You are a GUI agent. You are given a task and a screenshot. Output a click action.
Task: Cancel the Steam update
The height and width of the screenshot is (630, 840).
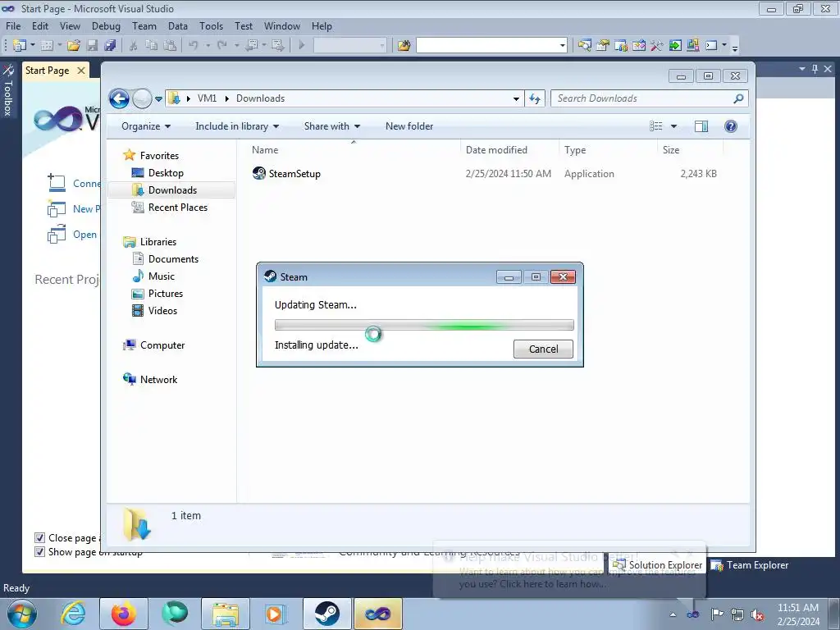[543, 349]
